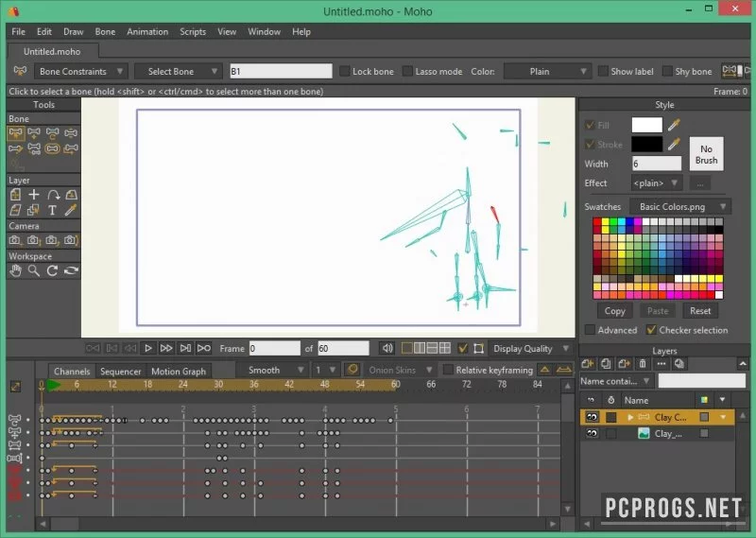Open Bone Constraints dropdown

click(x=81, y=72)
